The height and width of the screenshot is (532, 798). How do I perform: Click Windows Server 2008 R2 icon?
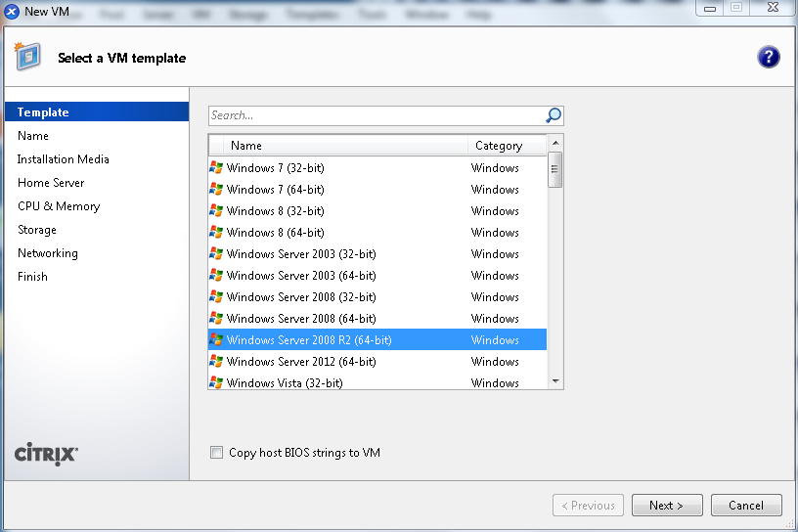[x=216, y=339]
